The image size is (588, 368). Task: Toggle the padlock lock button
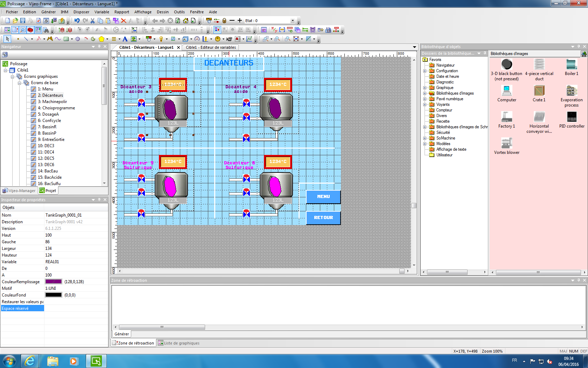(224, 21)
